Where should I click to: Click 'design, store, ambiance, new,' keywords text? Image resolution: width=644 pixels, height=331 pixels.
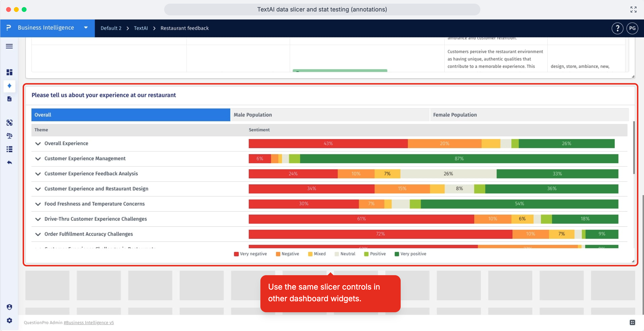point(580,66)
